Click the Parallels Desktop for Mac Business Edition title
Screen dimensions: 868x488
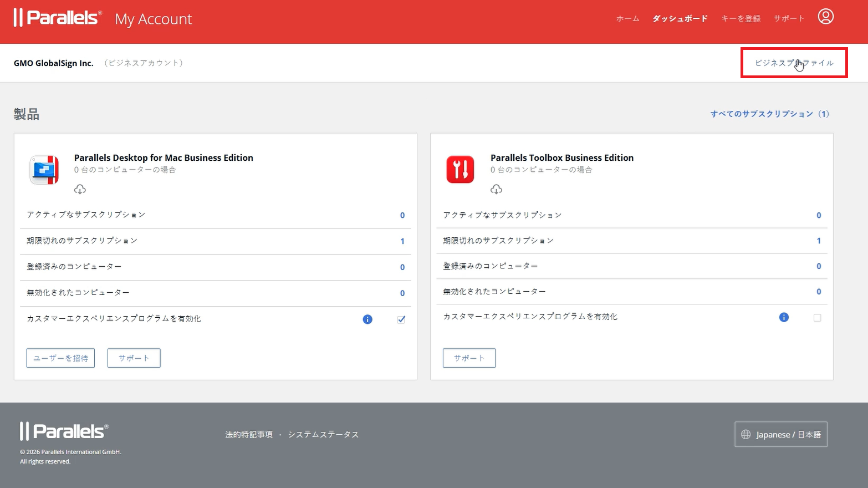coord(164,158)
